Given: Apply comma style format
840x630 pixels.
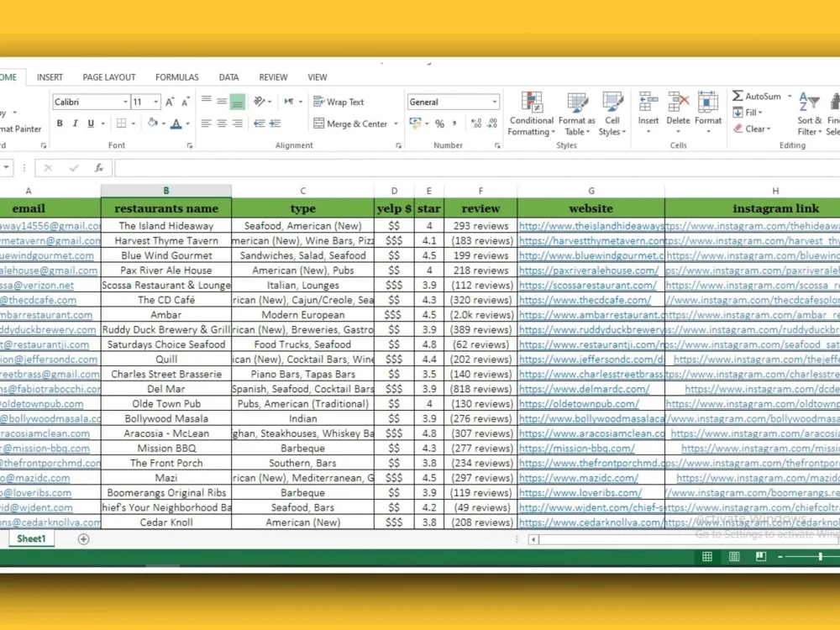Looking at the screenshot, I should (454, 123).
